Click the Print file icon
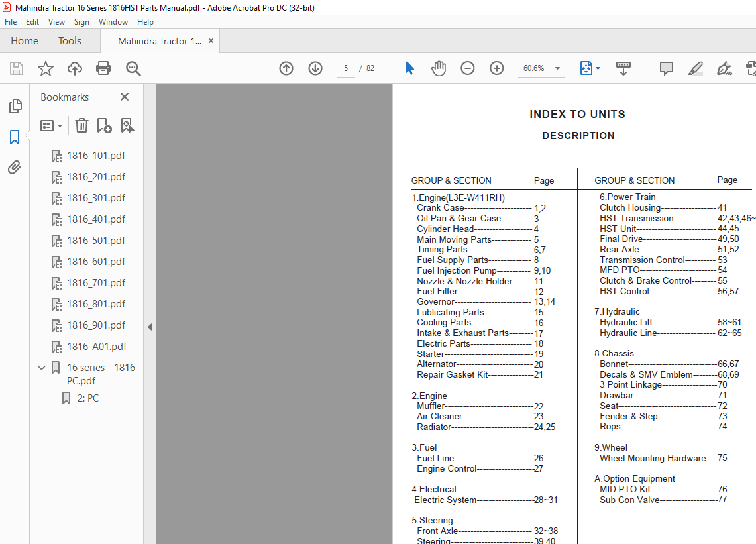 tap(103, 68)
